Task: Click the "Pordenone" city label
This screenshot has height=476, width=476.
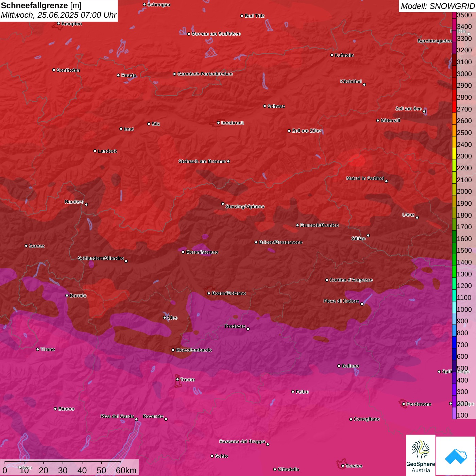Action: [x=419, y=404]
